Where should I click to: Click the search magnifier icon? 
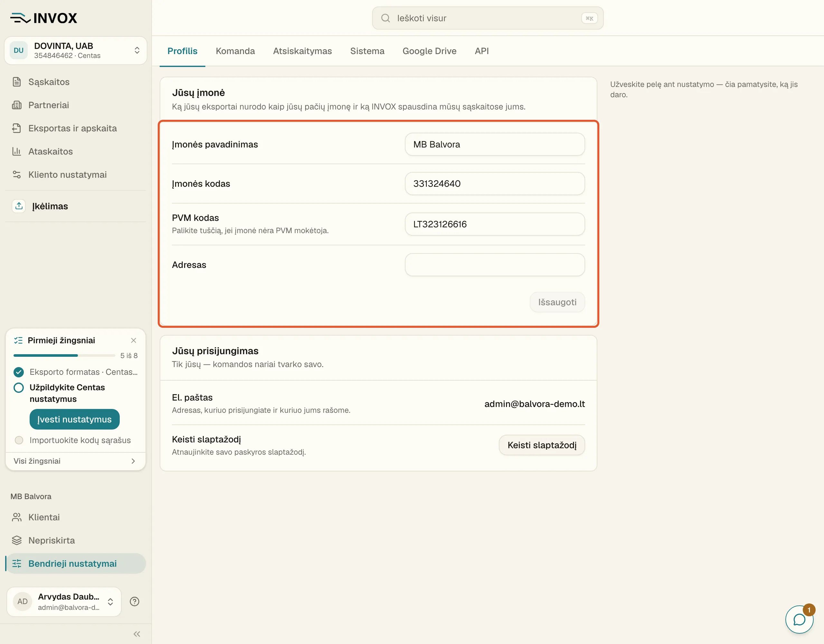(385, 18)
